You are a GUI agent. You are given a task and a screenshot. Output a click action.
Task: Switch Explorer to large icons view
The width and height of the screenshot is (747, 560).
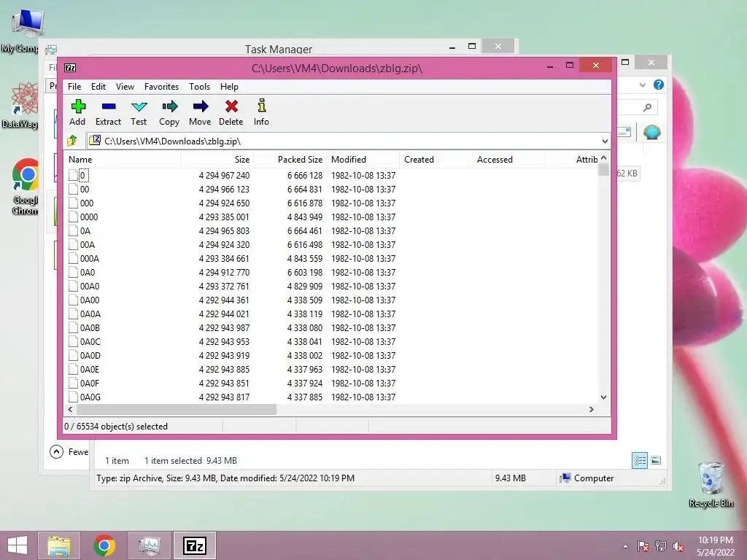(656, 460)
